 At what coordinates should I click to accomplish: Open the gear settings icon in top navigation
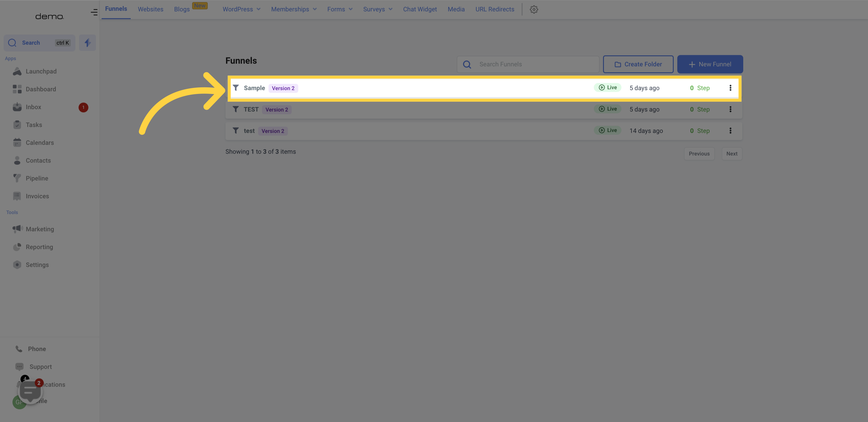534,10
